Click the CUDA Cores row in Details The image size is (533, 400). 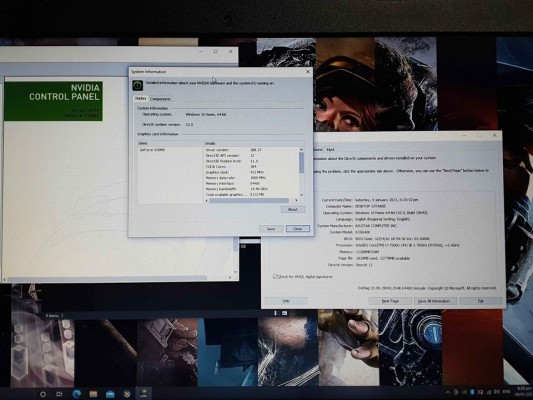click(251, 167)
